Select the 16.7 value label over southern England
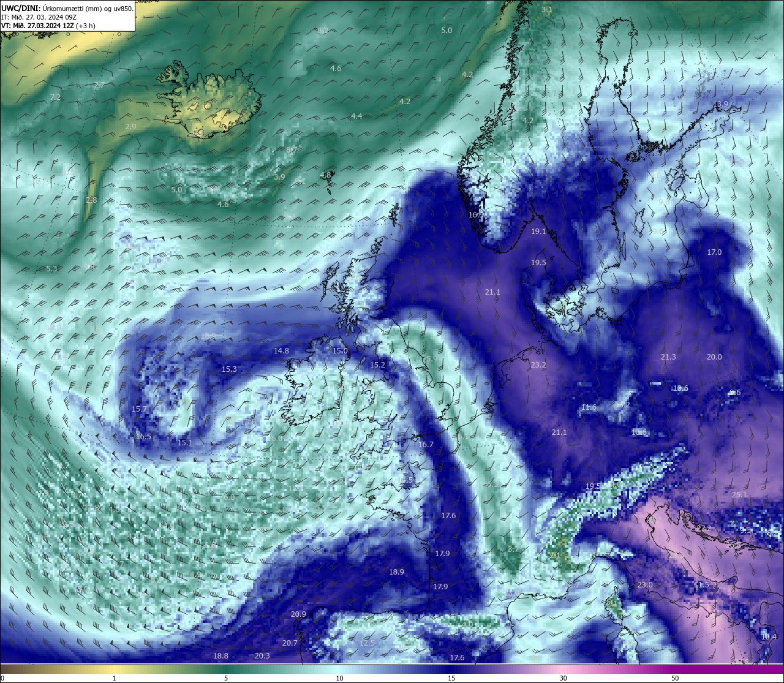 click(426, 445)
